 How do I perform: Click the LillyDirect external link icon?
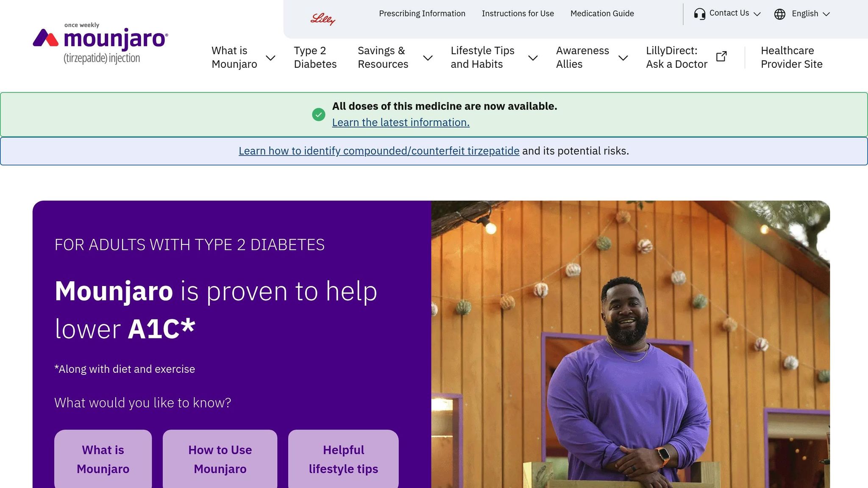pos(721,57)
